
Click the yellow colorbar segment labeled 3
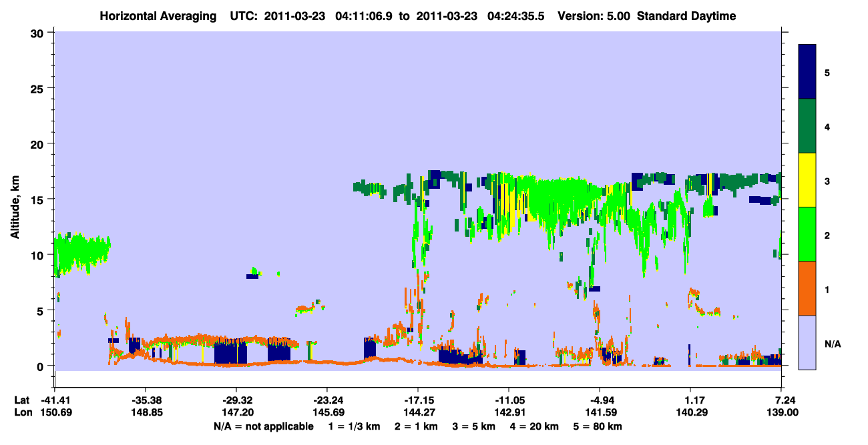coord(807,180)
